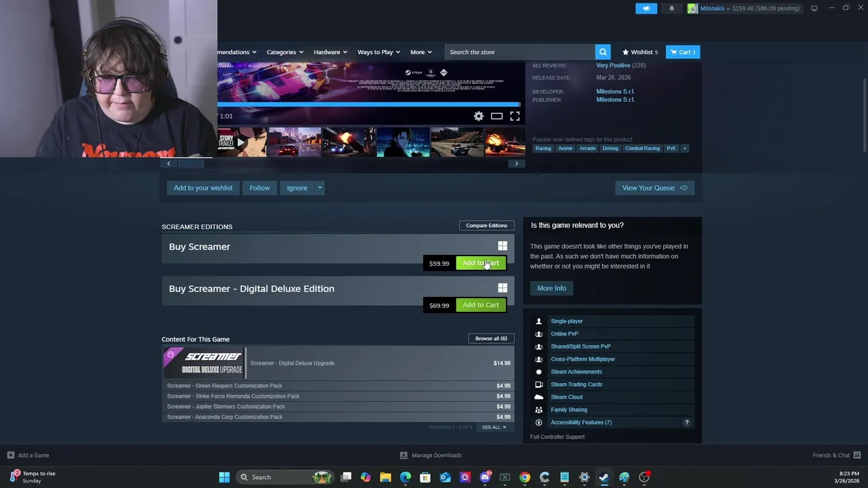Viewport: 868px width, 488px height.
Task: Add Digital Deluxe Edition to cart
Action: [x=481, y=305]
